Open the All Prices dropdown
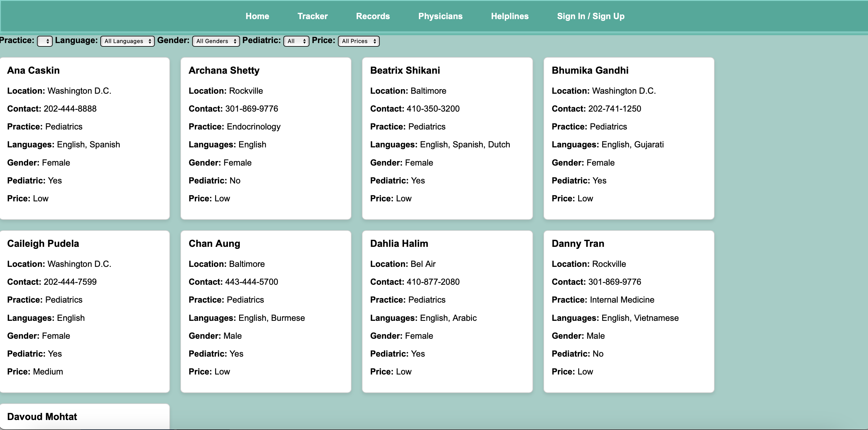The width and height of the screenshot is (868, 430). pyautogui.click(x=359, y=41)
